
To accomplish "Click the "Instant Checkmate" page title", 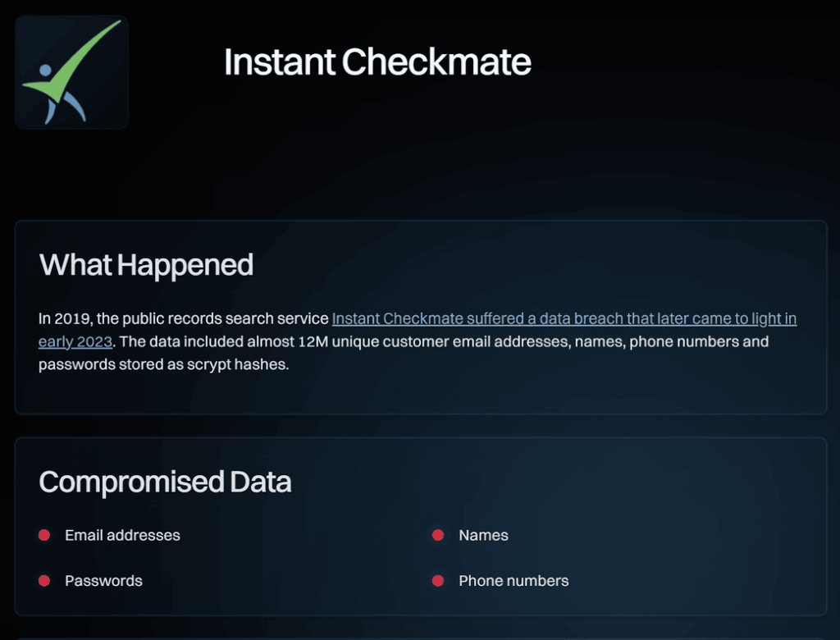I will pos(377,62).
